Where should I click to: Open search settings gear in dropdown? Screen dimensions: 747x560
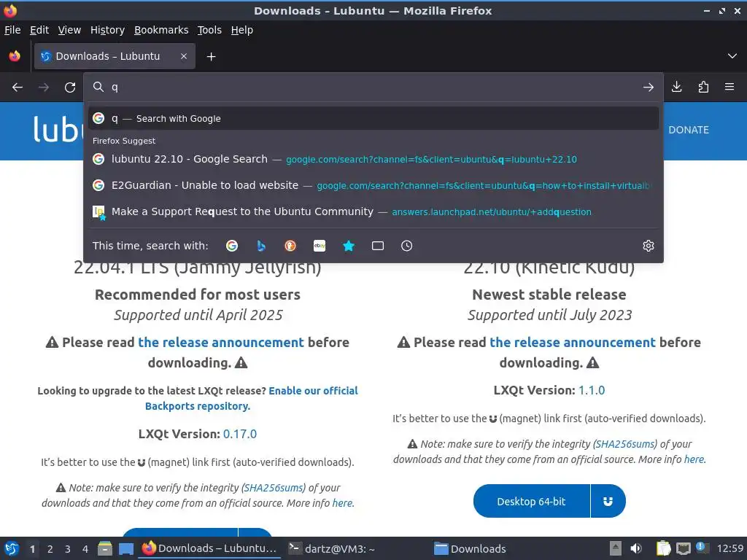[x=649, y=246]
